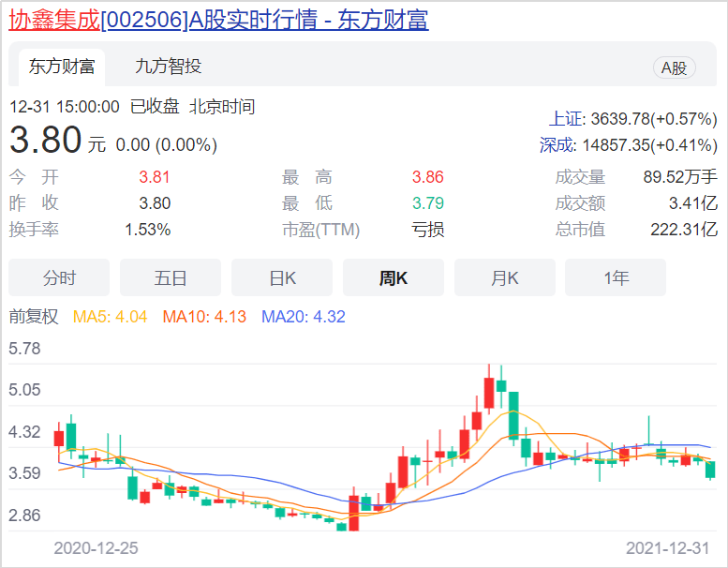Click the 2.86 price axis label
728x568 pixels.
pyautogui.click(x=24, y=516)
